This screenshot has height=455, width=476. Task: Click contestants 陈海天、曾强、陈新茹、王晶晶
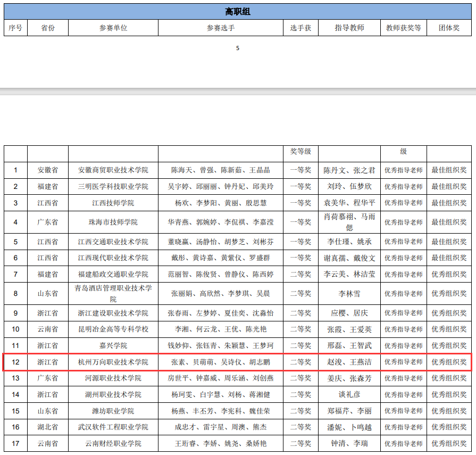[x=221, y=170]
